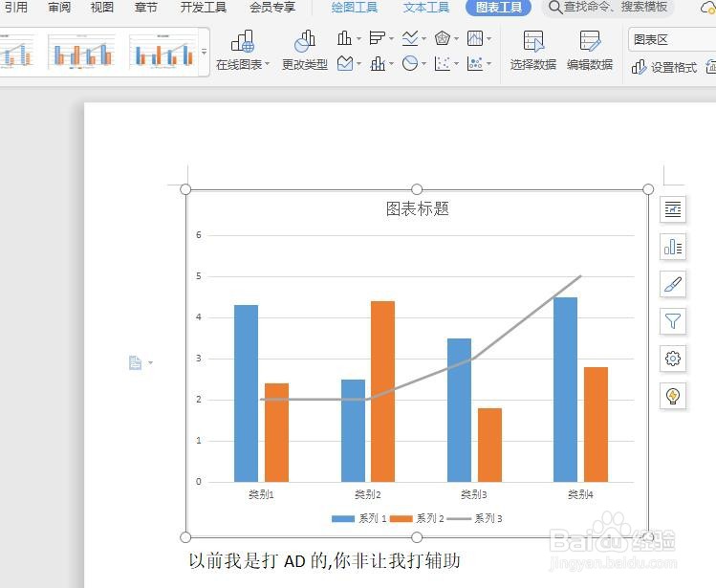716x588 pixels.
Task: Open chart filter funnel side button
Action: 673,321
